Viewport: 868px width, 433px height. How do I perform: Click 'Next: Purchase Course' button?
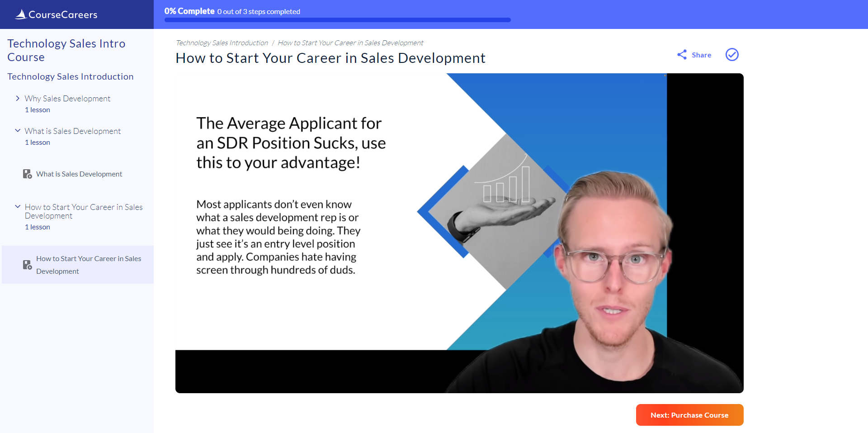point(689,414)
